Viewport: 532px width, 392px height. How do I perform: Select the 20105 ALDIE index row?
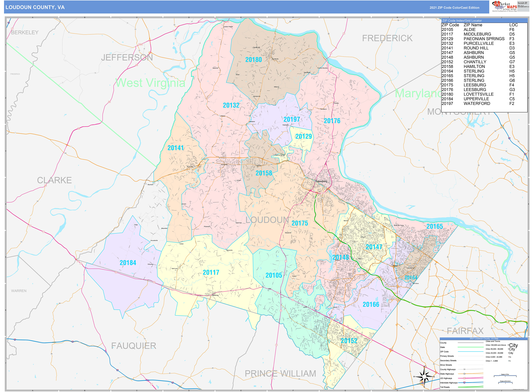[477, 30]
